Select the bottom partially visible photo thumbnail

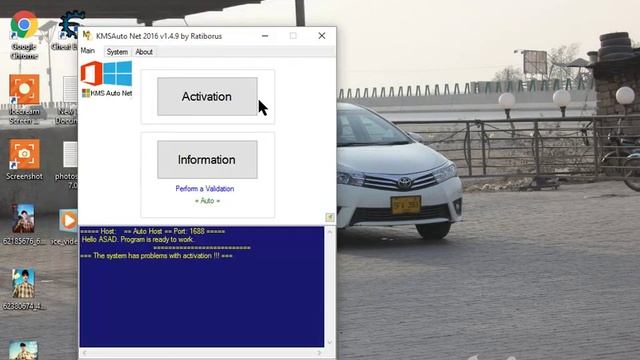click(23, 351)
